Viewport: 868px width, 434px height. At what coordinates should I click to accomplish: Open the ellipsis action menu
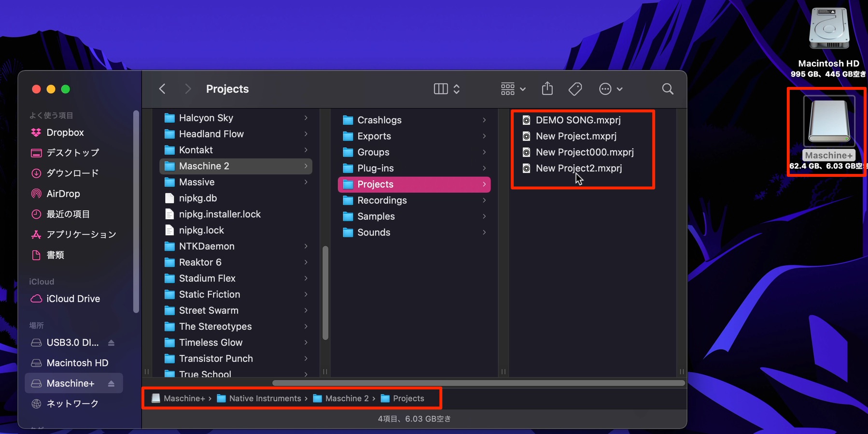611,89
